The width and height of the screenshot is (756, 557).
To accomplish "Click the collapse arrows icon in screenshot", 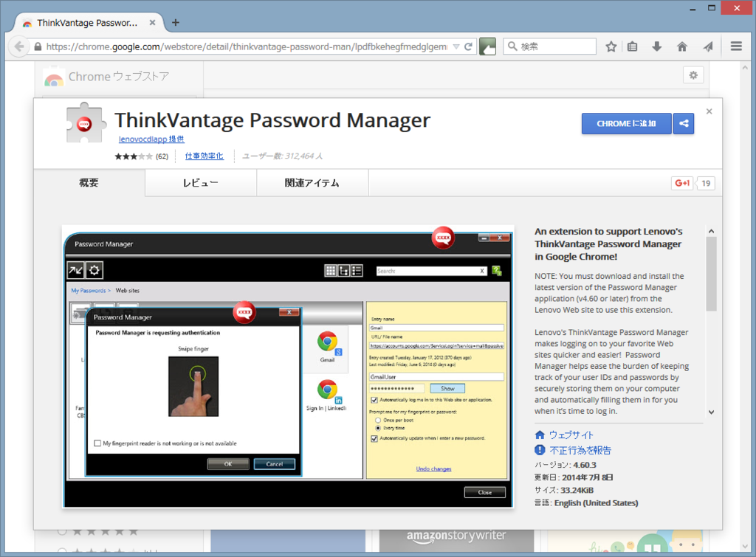I will (x=76, y=270).
